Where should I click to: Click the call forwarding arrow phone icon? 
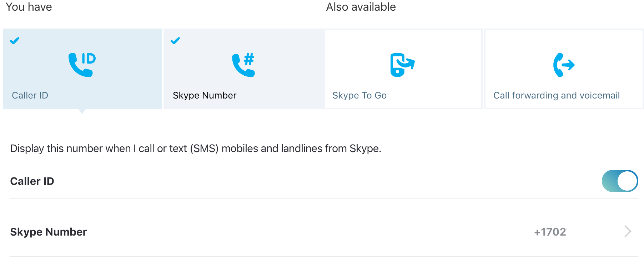coord(564,65)
